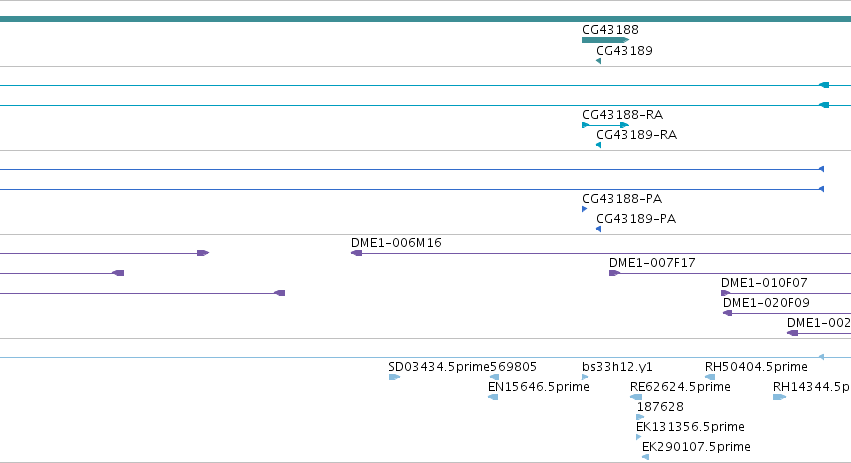Click the teal chromosome bar at the top
The image size is (851, 463).
[x=426, y=19]
